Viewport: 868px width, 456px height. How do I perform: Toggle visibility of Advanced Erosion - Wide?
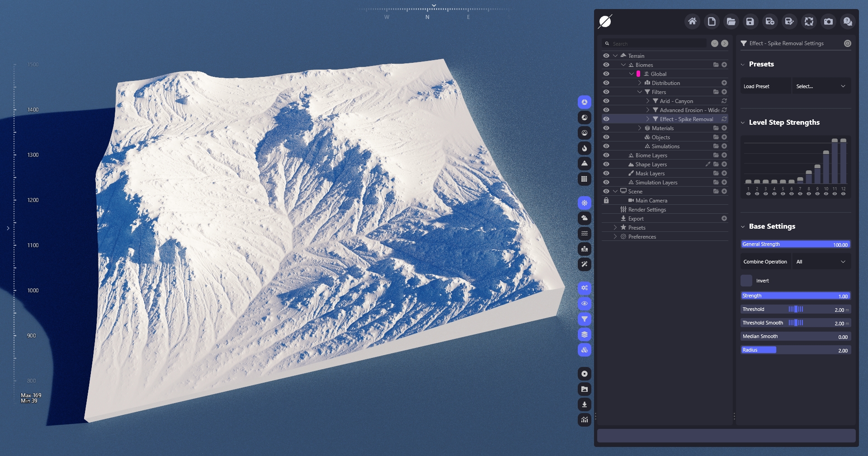point(606,110)
